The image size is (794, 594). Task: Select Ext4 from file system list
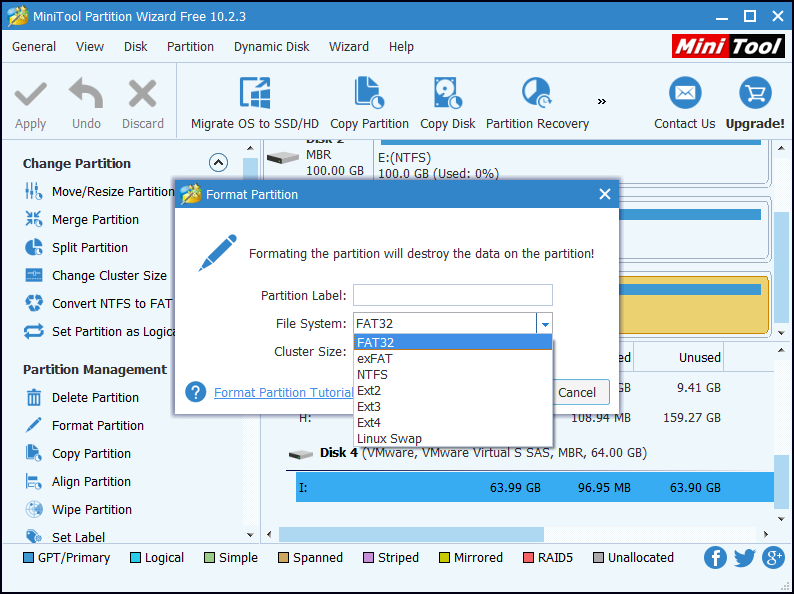click(453, 422)
